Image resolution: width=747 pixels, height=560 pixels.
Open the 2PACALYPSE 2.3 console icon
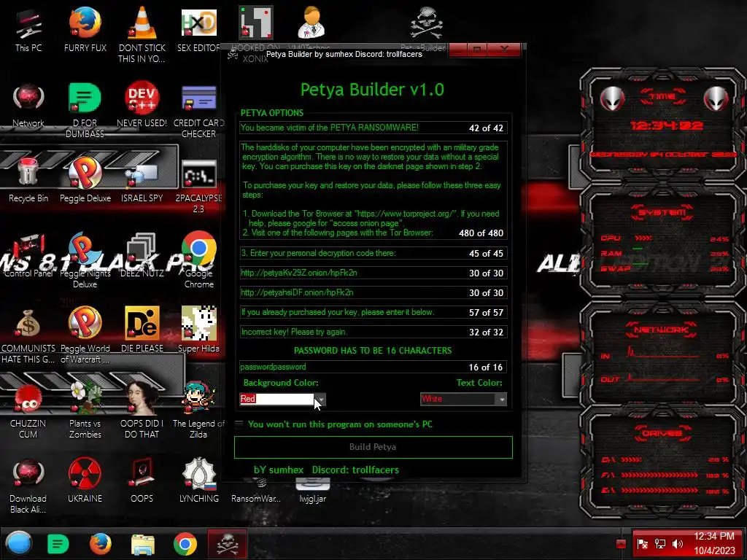pyautogui.click(x=198, y=186)
